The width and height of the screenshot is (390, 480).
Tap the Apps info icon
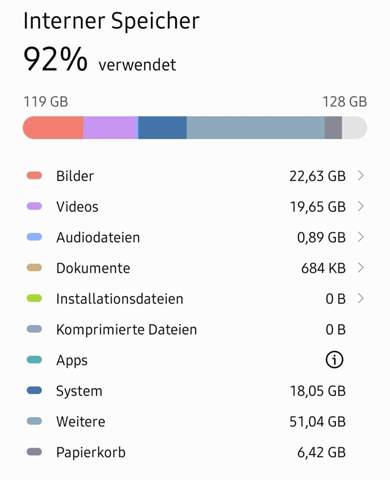[x=334, y=360]
